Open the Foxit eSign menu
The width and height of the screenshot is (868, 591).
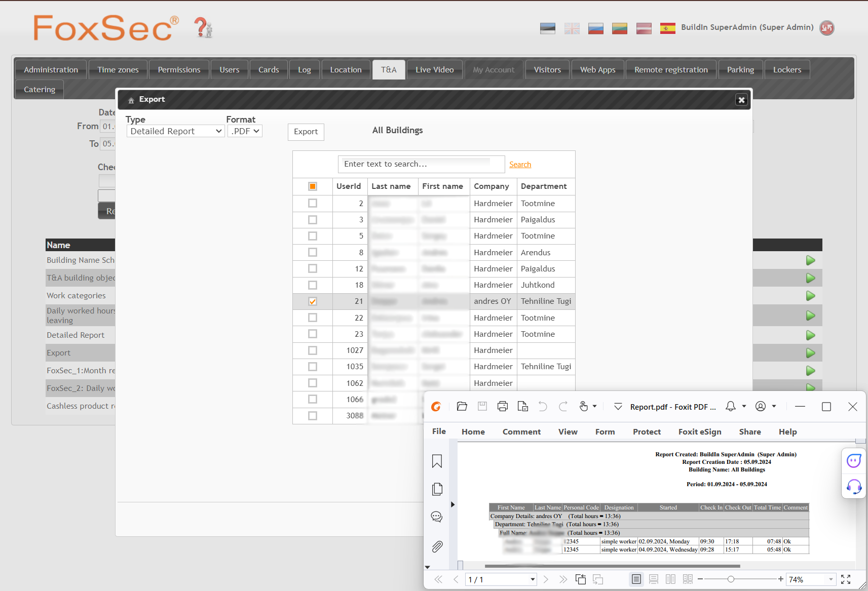(x=700, y=432)
